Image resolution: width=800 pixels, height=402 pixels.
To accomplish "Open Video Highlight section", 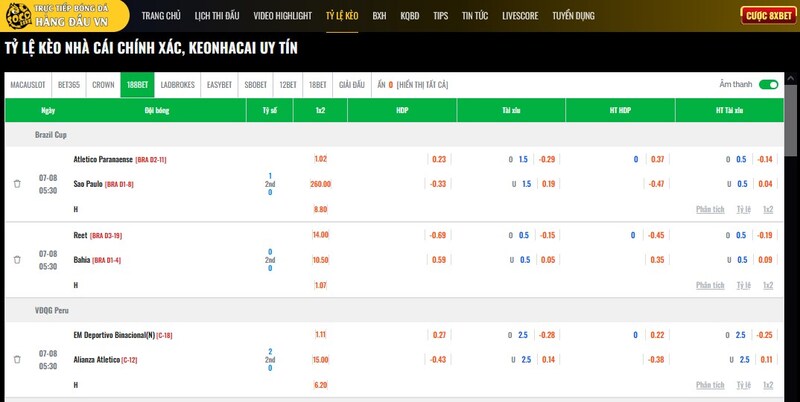I will coord(283,16).
